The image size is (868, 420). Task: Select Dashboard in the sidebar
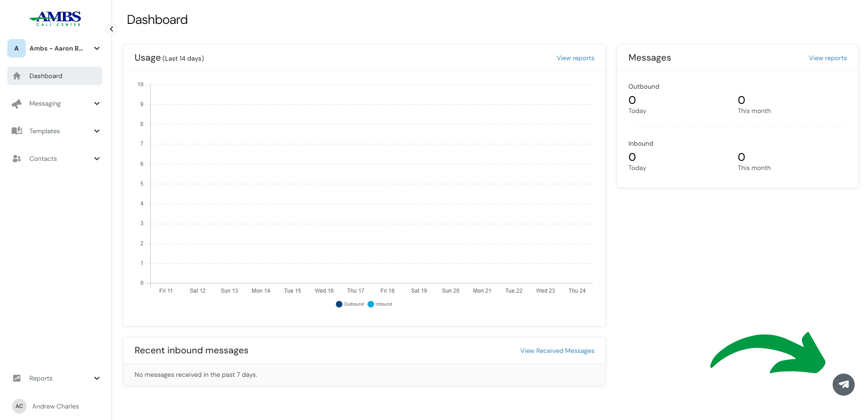(55, 76)
